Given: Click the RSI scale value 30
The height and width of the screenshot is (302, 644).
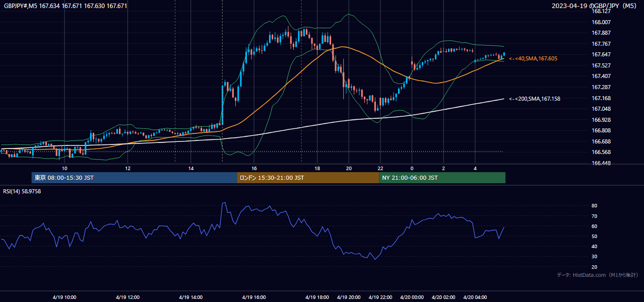Looking at the screenshot, I should pos(595,257).
